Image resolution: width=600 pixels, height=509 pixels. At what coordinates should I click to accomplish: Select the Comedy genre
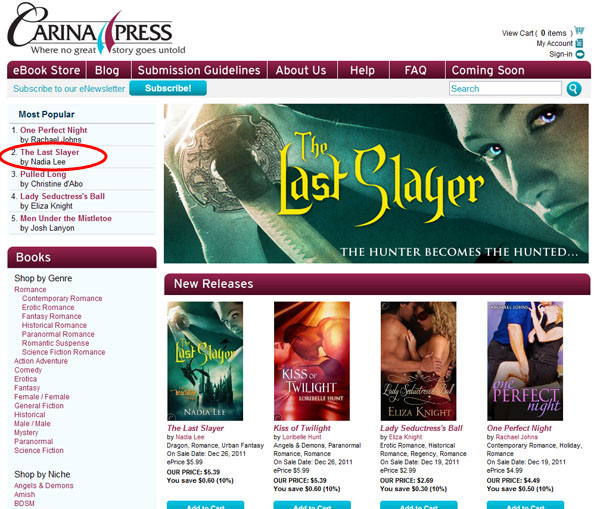pyautogui.click(x=28, y=370)
